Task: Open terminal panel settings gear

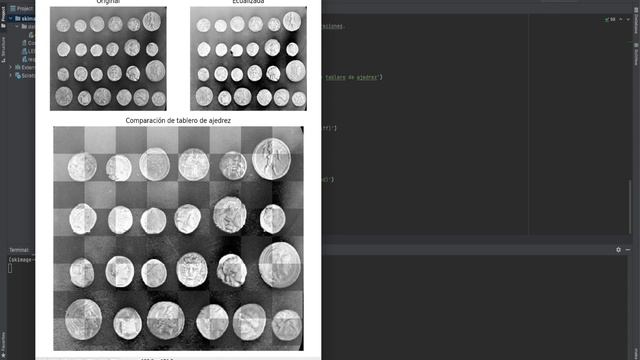Action: (x=618, y=249)
